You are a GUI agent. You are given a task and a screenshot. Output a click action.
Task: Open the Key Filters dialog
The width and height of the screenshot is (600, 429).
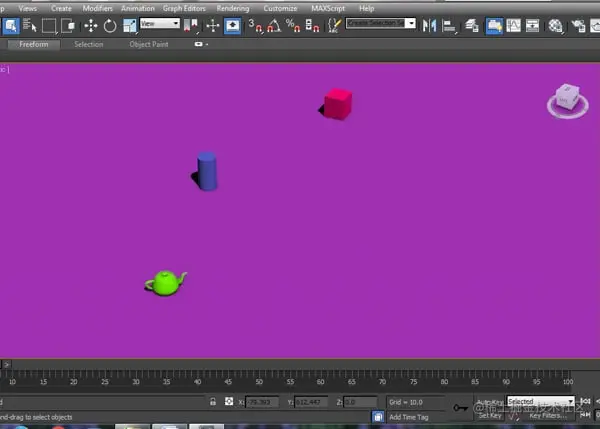tap(548, 416)
